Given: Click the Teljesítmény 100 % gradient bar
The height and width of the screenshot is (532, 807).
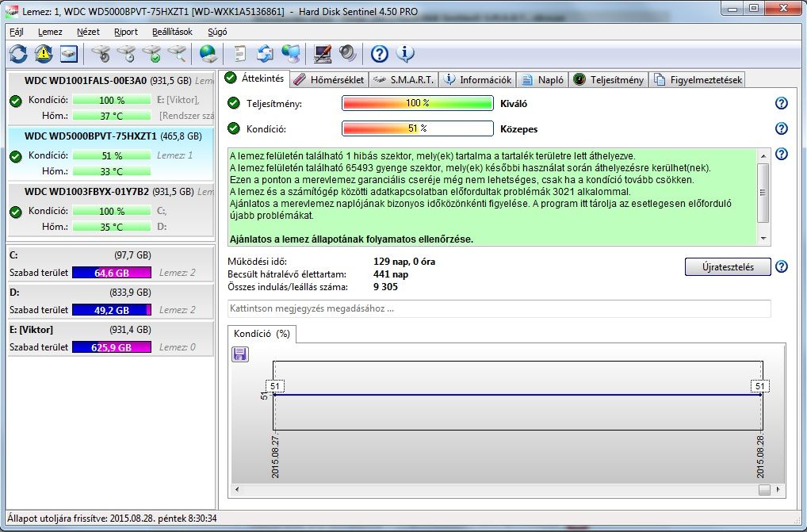Looking at the screenshot, I should click(418, 103).
